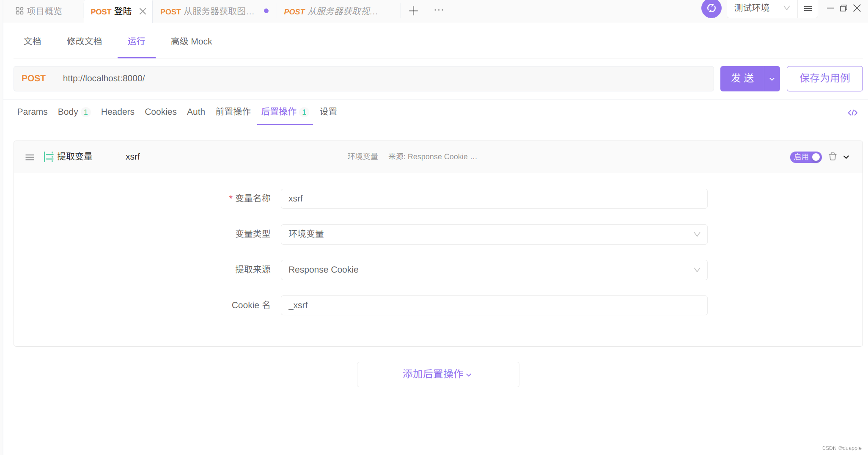This screenshot has width=868, height=455.
Task: Open the 测试环境 environment dropdown
Action: click(x=762, y=8)
